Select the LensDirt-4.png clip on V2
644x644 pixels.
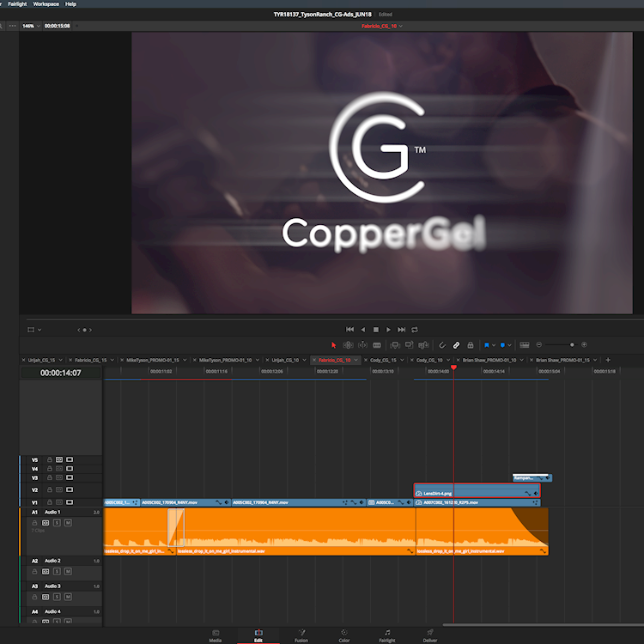pos(477,490)
